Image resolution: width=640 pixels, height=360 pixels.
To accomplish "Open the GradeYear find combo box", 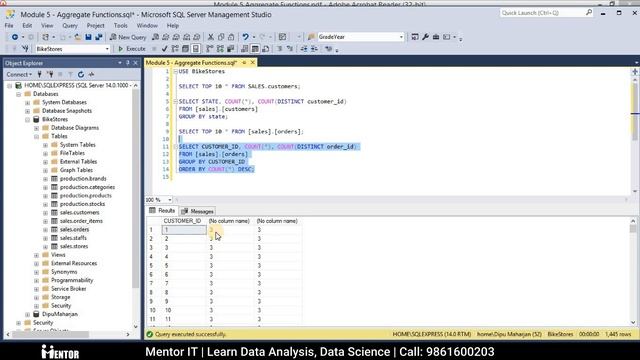I will pyautogui.click(x=401, y=37).
